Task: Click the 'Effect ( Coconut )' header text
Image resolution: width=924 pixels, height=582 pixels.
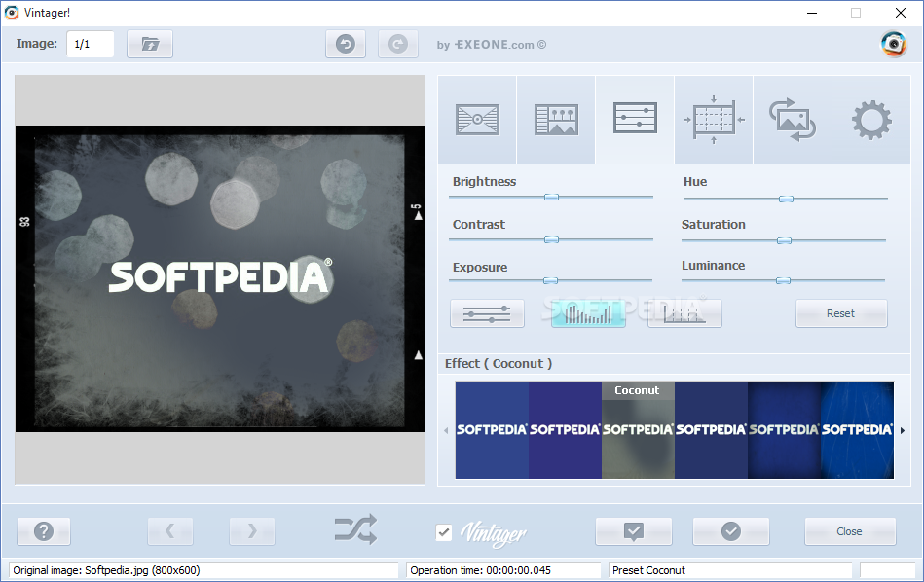Action: click(498, 363)
